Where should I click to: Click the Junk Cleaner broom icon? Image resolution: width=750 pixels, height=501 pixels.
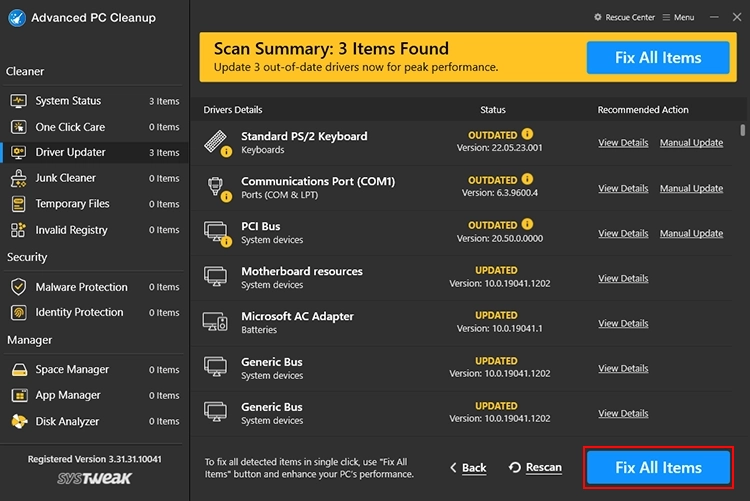18,178
